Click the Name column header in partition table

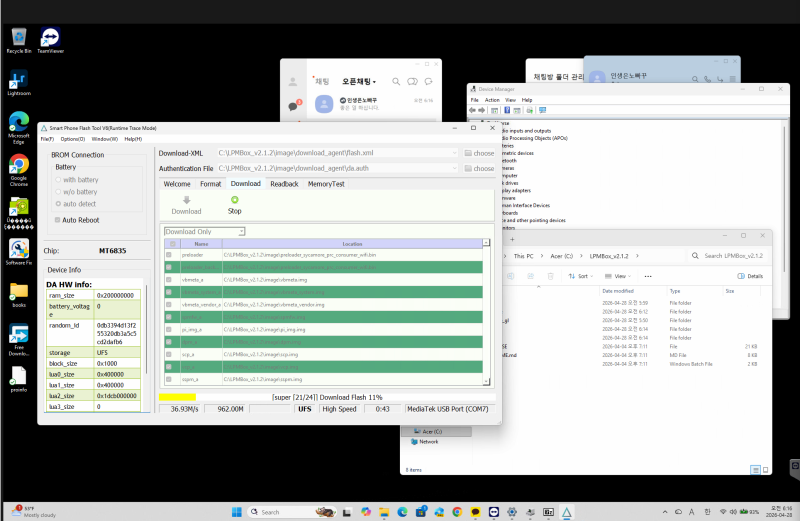[201, 244]
